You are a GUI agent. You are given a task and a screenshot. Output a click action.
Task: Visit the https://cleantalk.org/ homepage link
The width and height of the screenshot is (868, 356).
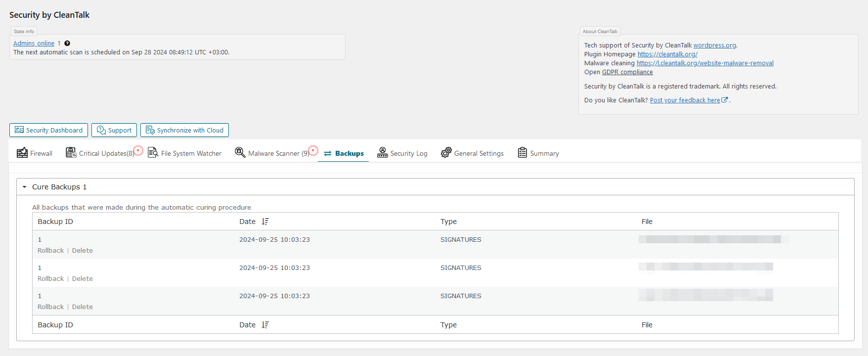tap(667, 54)
